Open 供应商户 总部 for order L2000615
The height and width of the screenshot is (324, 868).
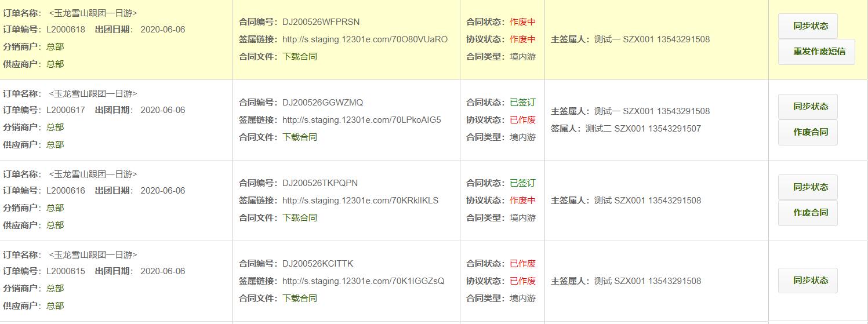[x=55, y=306]
